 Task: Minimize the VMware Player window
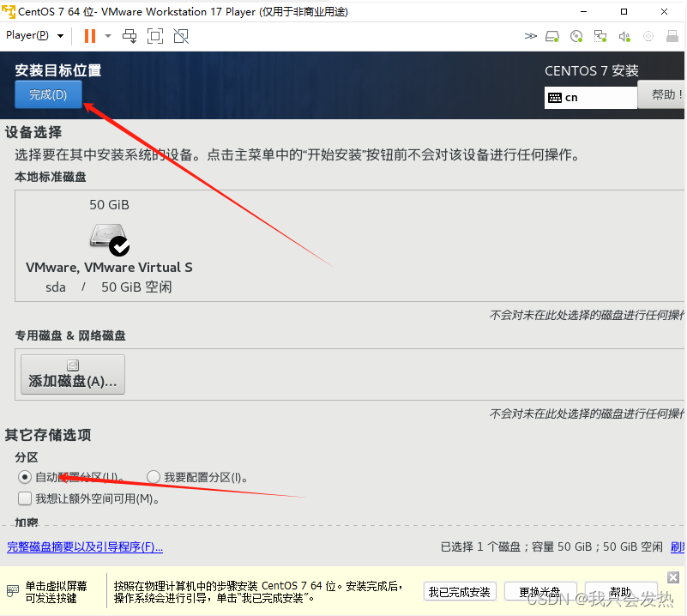pyautogui.click(x=583, y=12)
